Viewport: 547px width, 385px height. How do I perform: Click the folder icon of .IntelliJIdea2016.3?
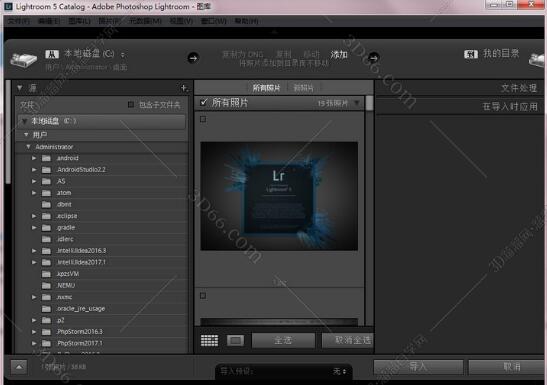(x=46, y=251)
